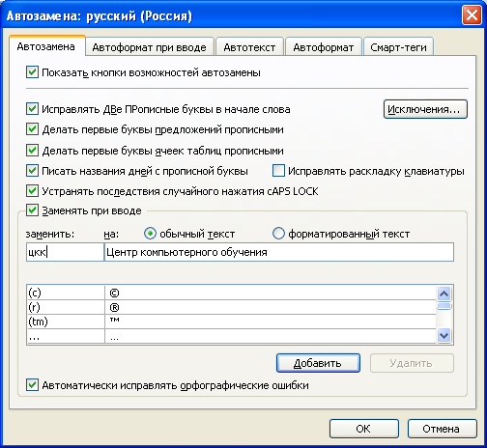Click the list scrollbar thumb
Image resolution: width=487 pixels, height=448 pixels.
444,306
